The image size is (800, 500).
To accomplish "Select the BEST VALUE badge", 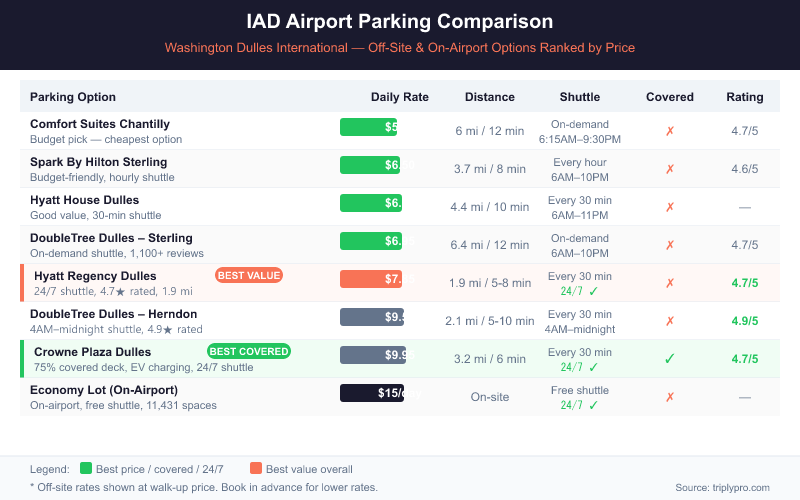I will click(248, 275).
